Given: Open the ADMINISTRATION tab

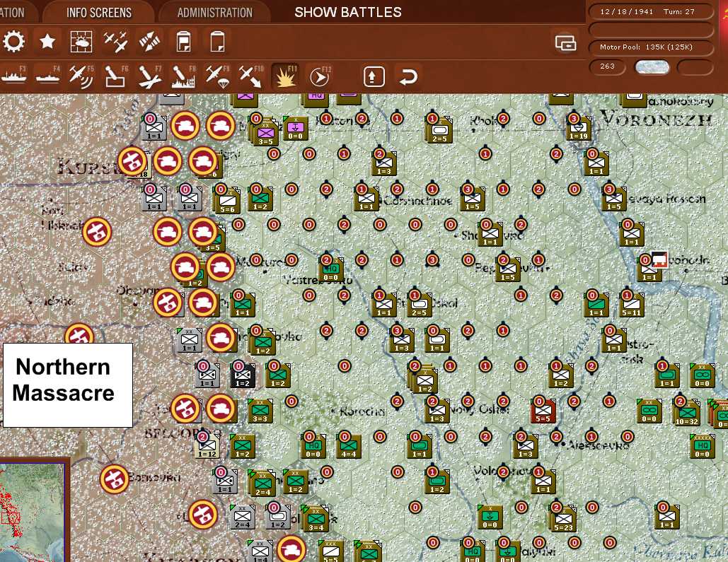Looking at the screenshot, I should coord(215,13).
